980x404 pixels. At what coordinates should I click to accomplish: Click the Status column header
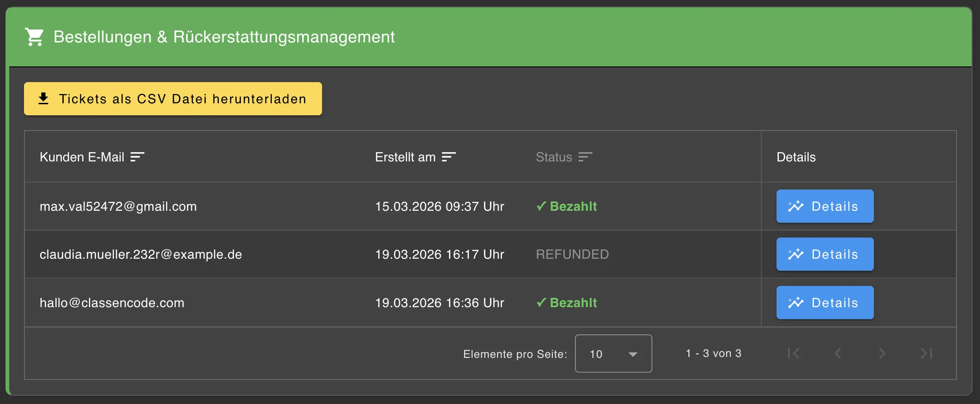554,157
